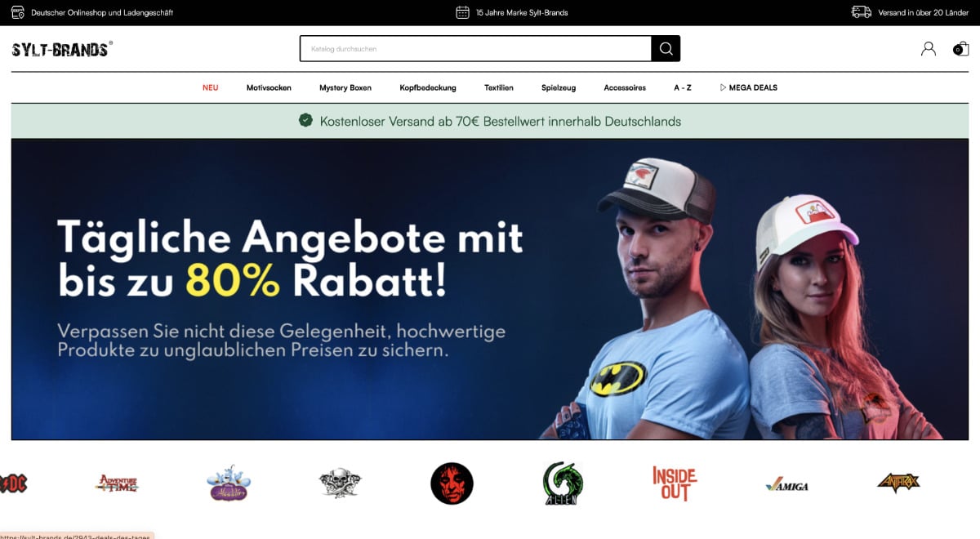Click the Katalog durchsuchen search field
Screen dimensions: 980x539
[476, 49]
